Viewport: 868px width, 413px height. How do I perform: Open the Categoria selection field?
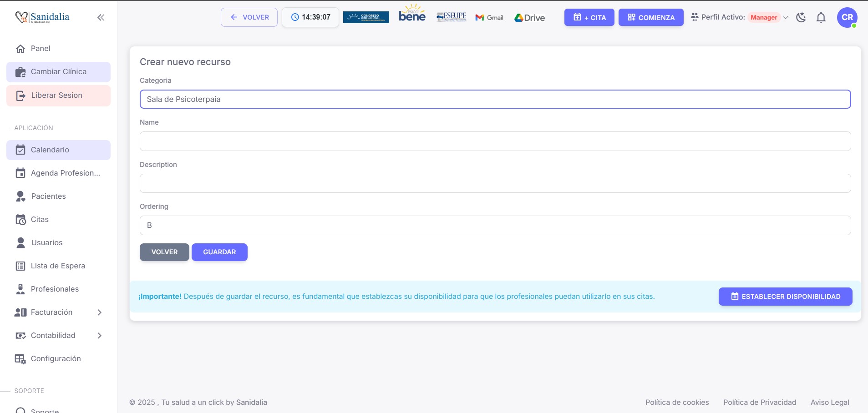[x=495, y=99]
